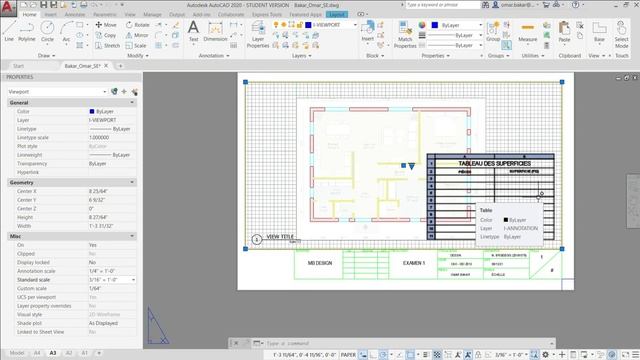Click the Quick Select icon in Properties palette
Screen dimensions: 640x360
pyautogui.click(x=134, y=92)
